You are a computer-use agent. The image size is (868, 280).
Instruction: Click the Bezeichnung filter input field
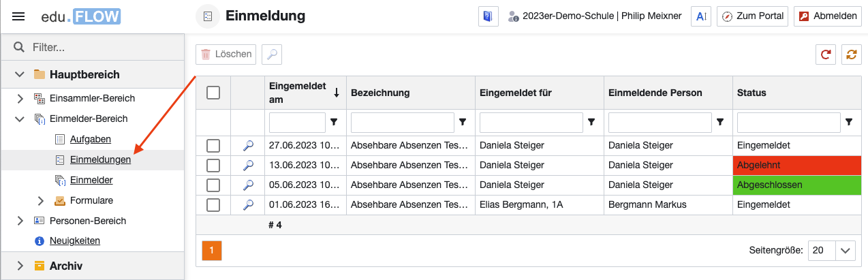click(x=402, y=123)
